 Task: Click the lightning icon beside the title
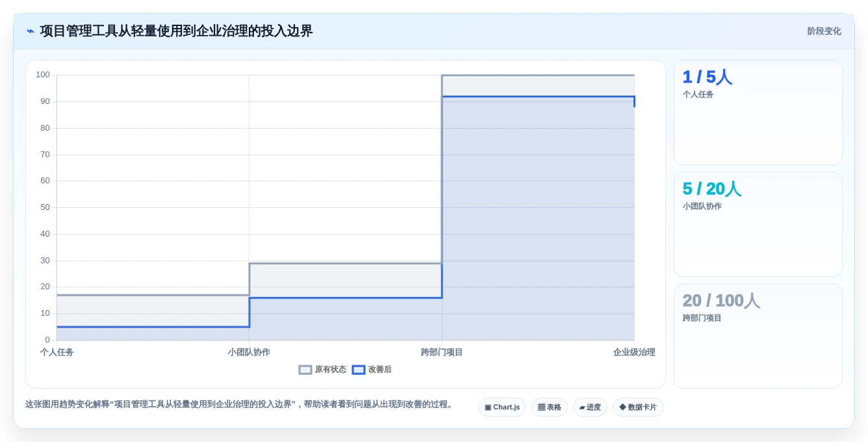pos(31,31)
